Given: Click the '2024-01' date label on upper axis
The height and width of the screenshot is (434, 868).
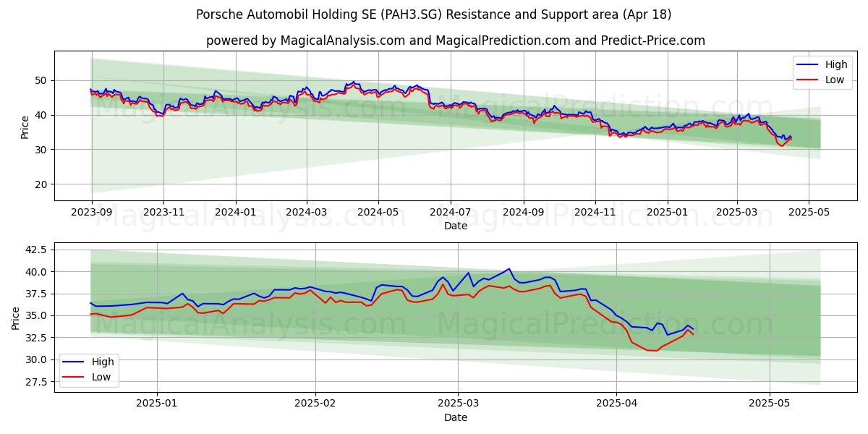Looking at the screenshot, I should pyautogui.click(x=236, y=212).
